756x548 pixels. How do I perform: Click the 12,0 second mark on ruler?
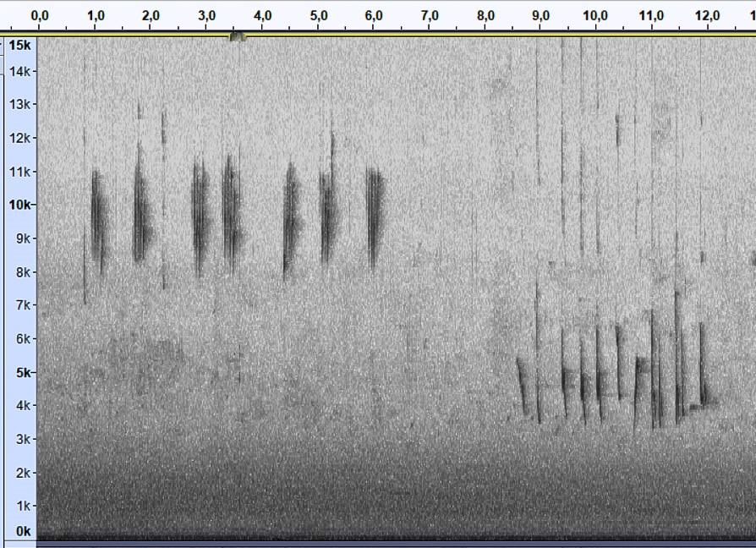click(x=707, y=15)
